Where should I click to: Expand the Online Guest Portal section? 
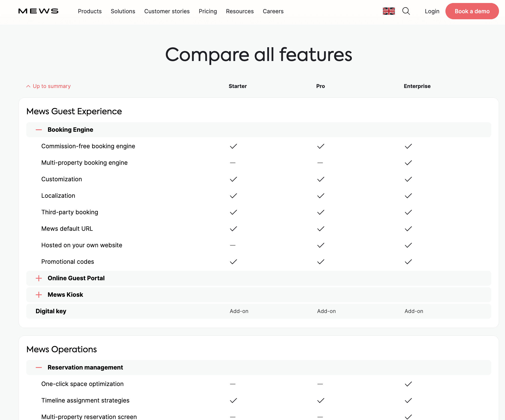(39, 278)
